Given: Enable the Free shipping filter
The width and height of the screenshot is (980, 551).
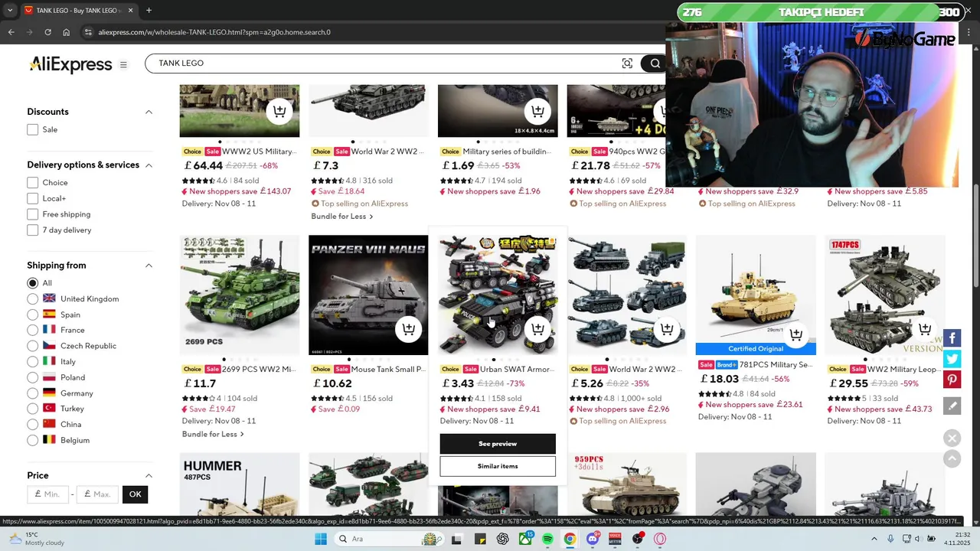Looking at the screenshot, I should pyautogui.click(x=32, y=214).
